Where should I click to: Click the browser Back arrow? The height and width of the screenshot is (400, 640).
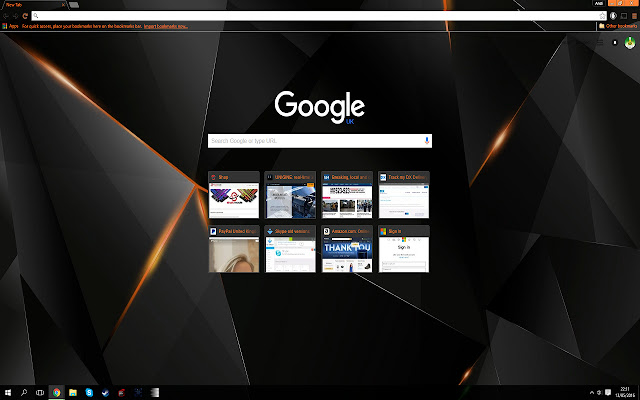click(x=6, y=16)
